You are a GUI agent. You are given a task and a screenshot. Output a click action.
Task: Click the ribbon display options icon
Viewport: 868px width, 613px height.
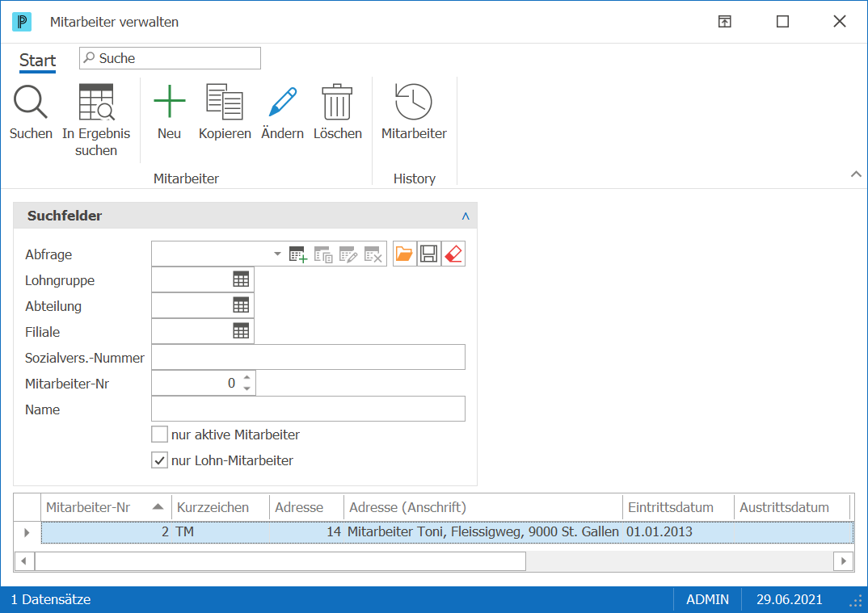pyautogui.click(x=725, y=22)
